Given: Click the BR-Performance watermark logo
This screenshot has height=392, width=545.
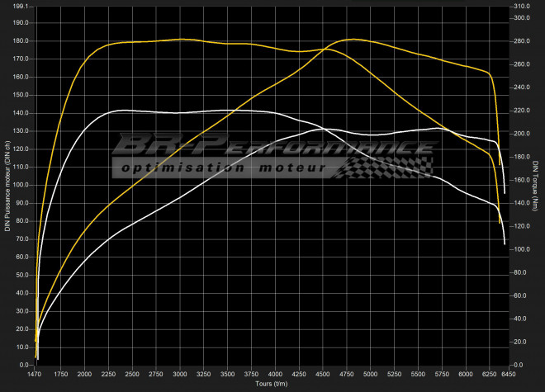Looking at the screenshot, I should coord(272,147).
